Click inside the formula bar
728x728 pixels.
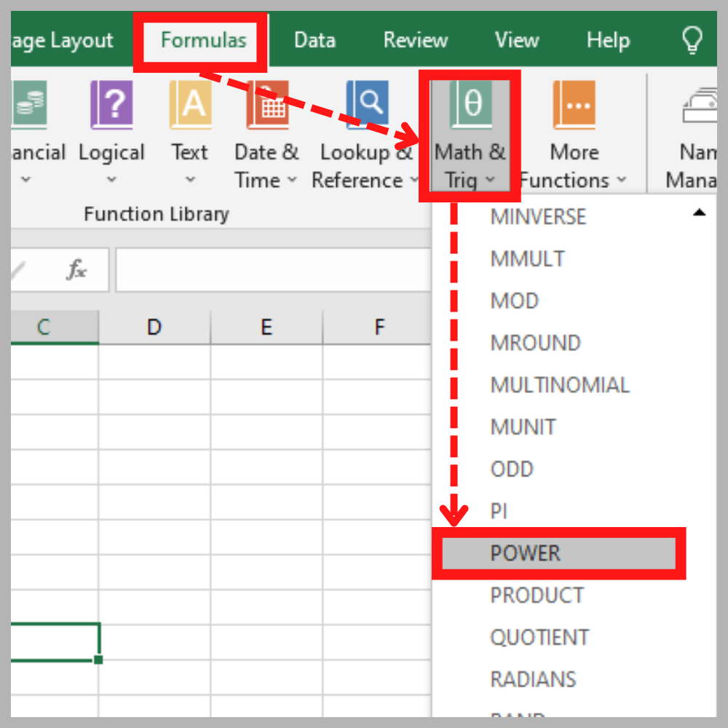coord(277,269)
